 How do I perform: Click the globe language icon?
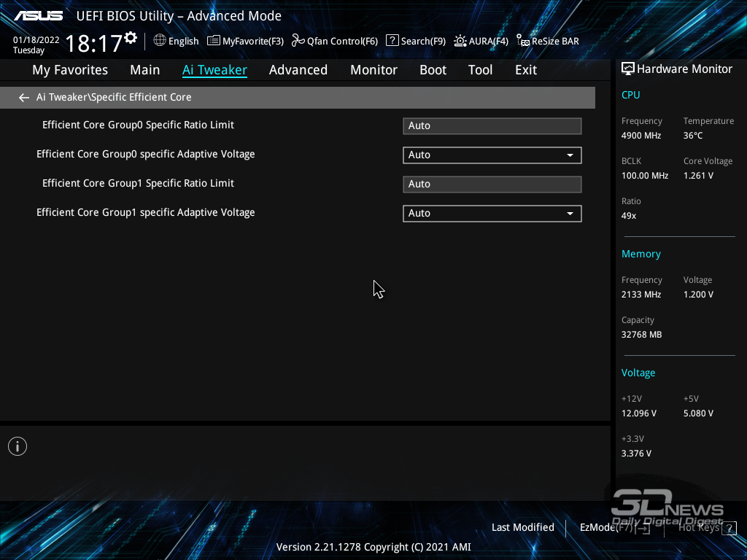coord(160,41)
